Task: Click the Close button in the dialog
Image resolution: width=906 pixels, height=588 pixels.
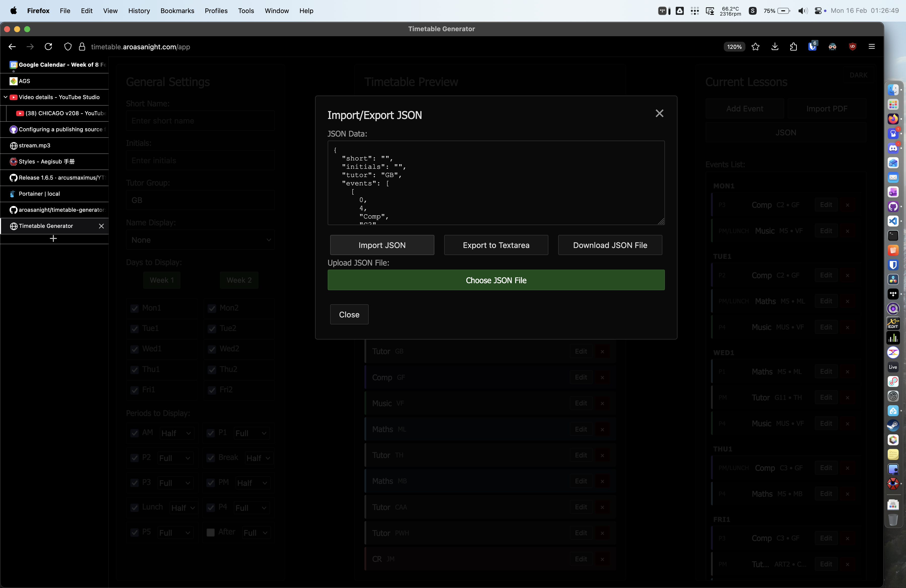Action: (349, 315)
